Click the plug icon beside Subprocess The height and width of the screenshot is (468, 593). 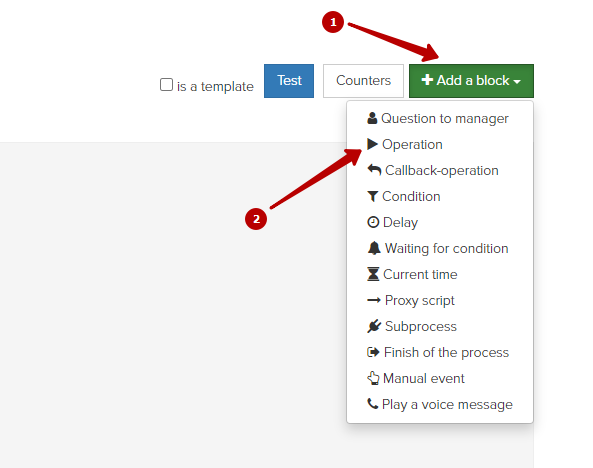tap(374, 326)
